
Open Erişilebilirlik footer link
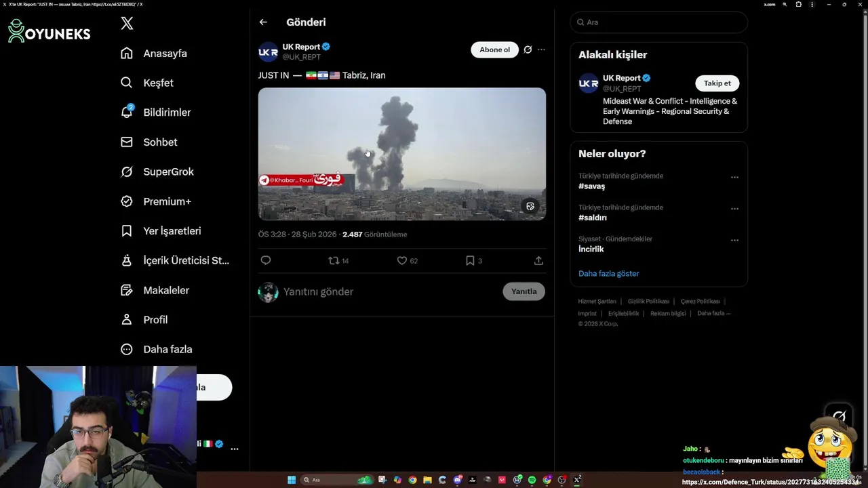tap(623, 314)
